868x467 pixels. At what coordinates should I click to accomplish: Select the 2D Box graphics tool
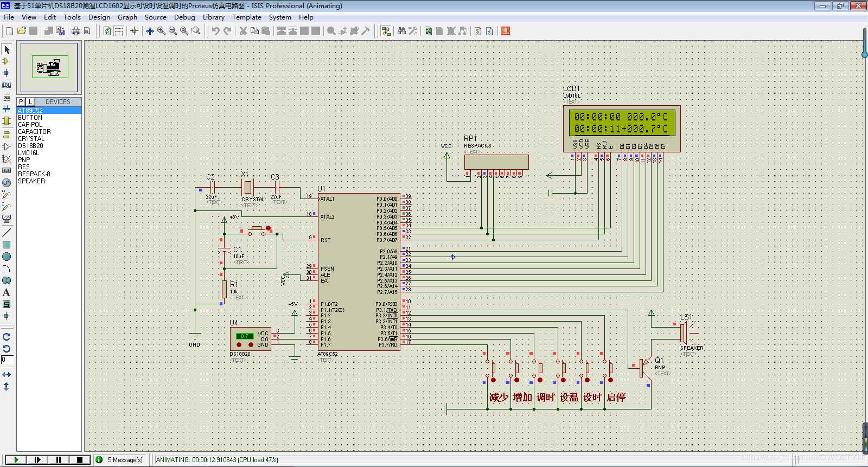tap(7, 245)
